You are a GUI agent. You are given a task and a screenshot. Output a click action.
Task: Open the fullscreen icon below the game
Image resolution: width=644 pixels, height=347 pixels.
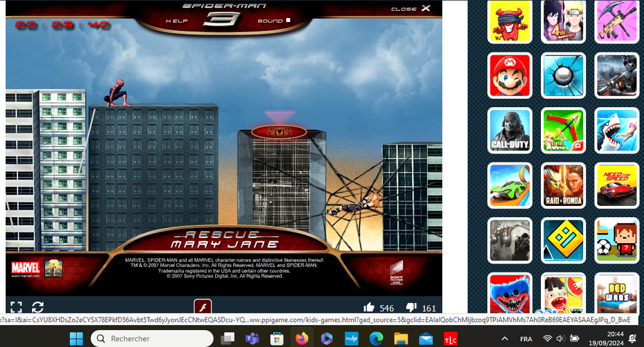point(16,307)
